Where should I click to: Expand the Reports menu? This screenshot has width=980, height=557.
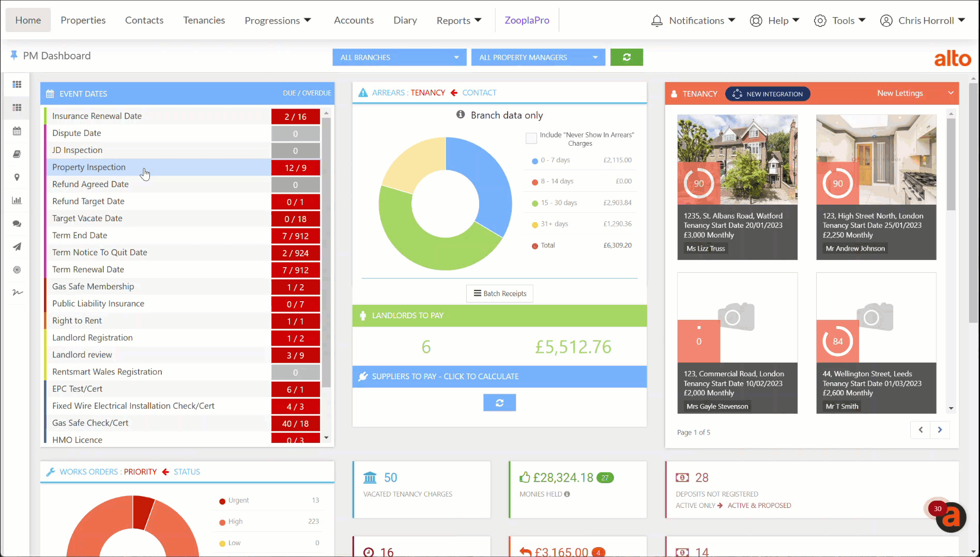click(459, 20)
